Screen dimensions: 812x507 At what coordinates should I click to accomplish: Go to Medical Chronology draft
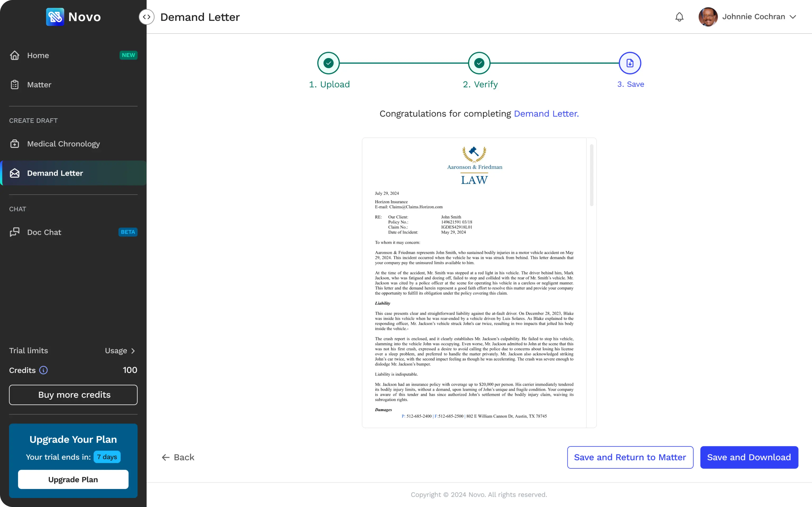(63, 144)
